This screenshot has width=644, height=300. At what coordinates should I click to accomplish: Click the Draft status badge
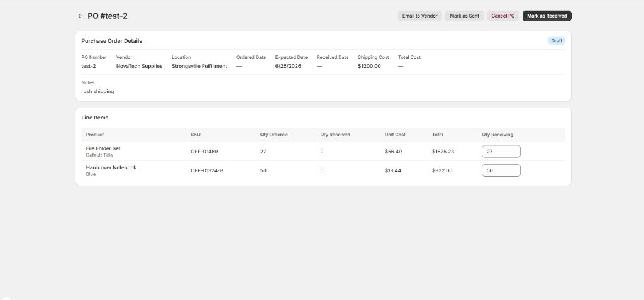tap(557, 41)
